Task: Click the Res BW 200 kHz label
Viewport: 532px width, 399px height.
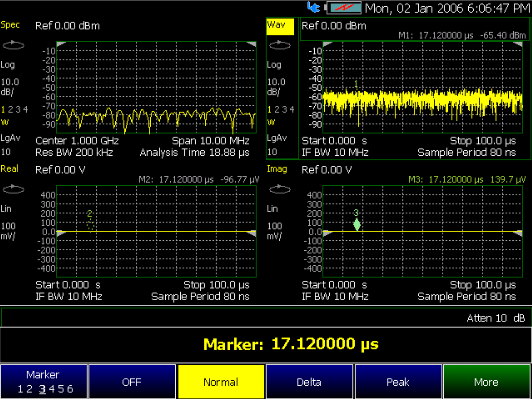Action: pos(74,152)
